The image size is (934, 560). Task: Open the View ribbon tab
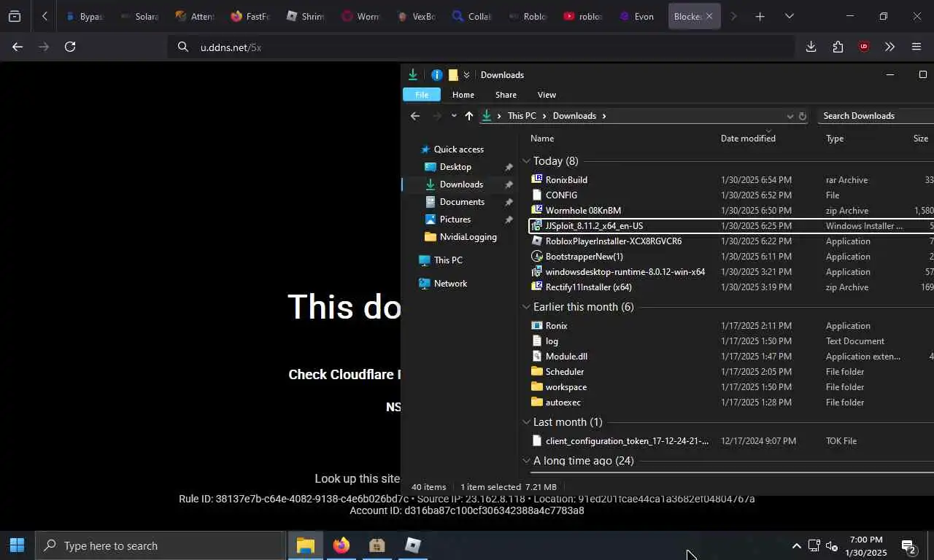tap(547, 95)
